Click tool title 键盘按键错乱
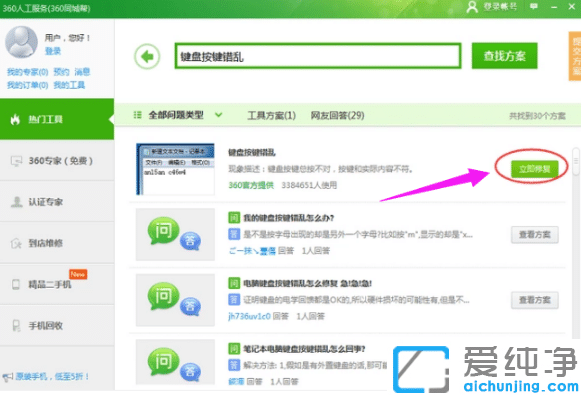 252,152
